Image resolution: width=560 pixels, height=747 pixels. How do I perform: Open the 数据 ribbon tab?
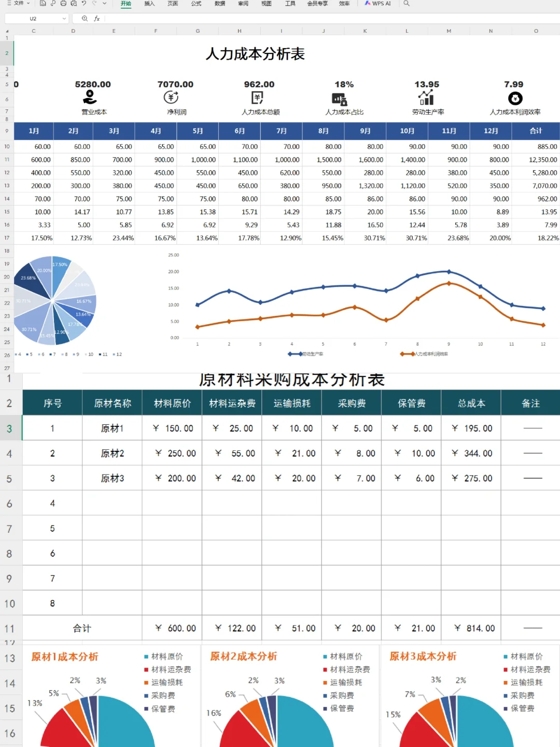click(220, 4)
